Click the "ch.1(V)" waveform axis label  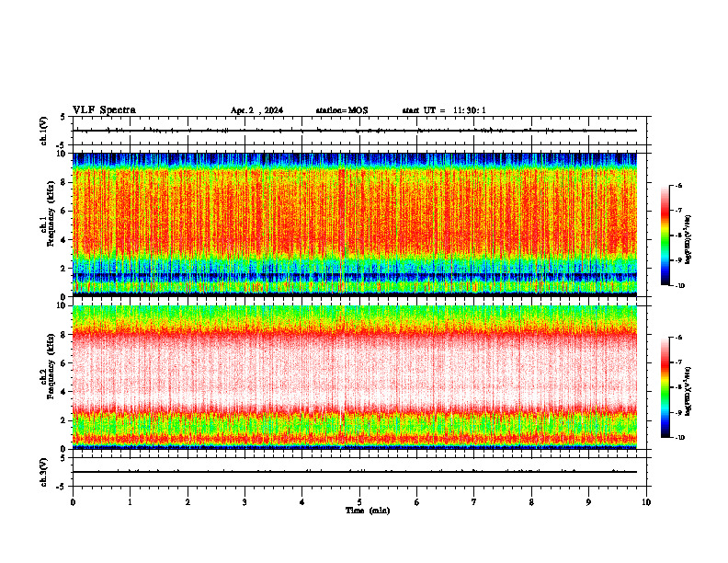coord(43,131)
